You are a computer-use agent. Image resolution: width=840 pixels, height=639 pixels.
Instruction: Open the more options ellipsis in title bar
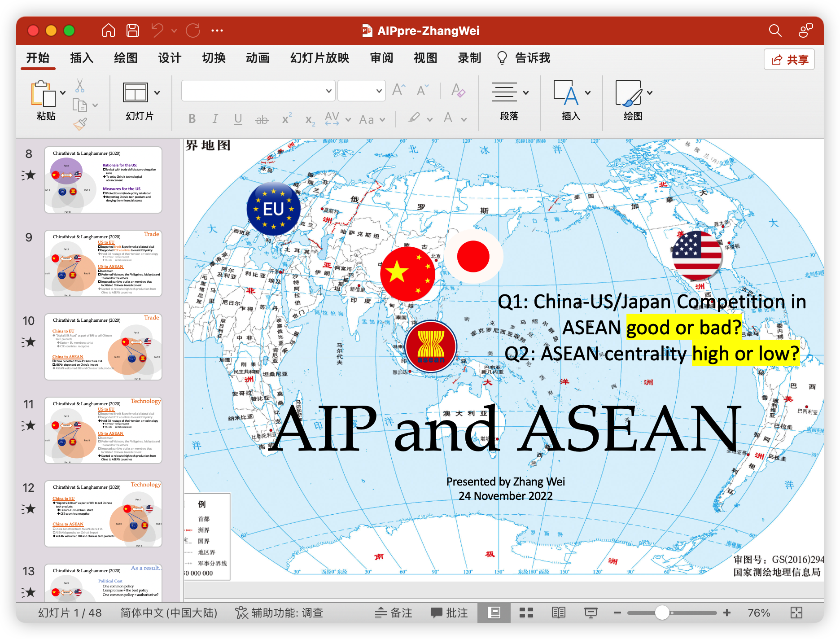point(217,31)
